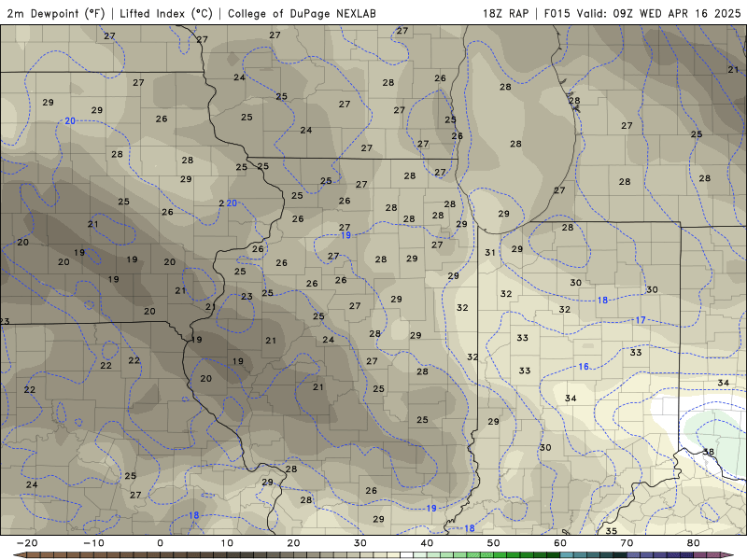This screenshot has width=747, height=560.
Task: Click the blue contour label '16'
Action: coord(584,367)
